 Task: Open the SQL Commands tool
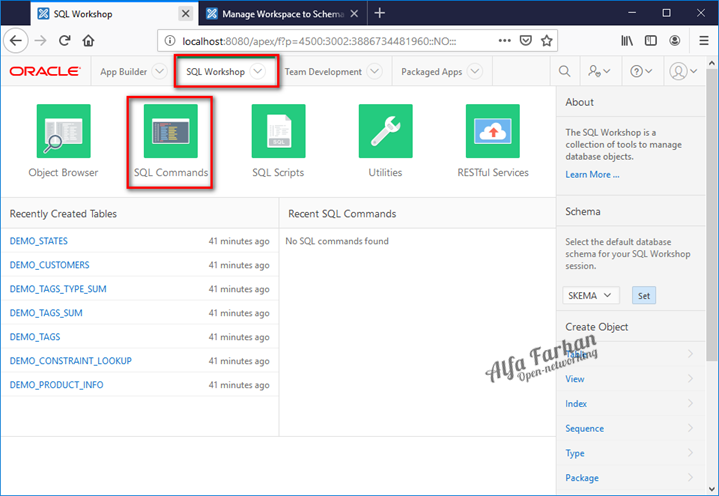click(171, 131)
